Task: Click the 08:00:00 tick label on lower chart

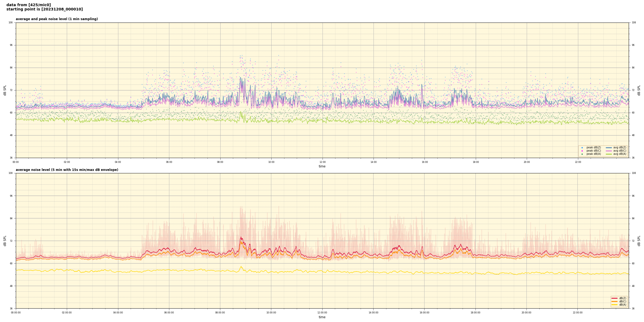Action: pyautogui.click(x=220, y=313)
